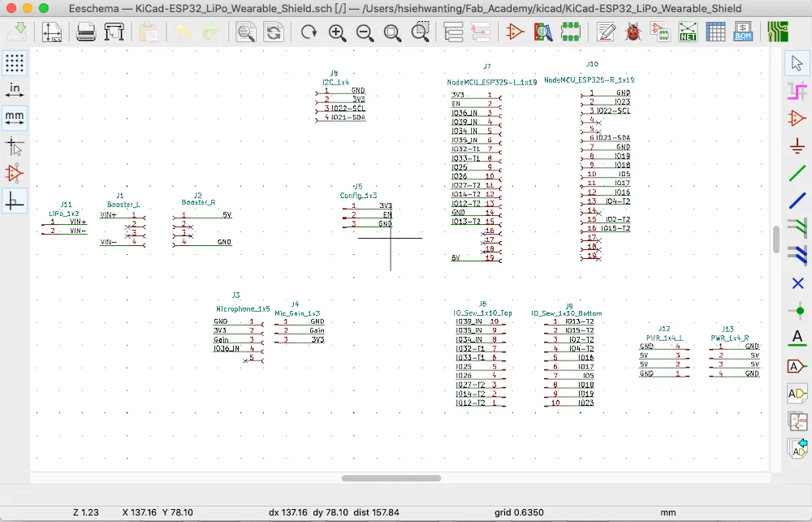Image resolution: width=812 pixels, height=522 pixels.
Task: Zoom to fit the schematic page
Action: coord(392,32)
